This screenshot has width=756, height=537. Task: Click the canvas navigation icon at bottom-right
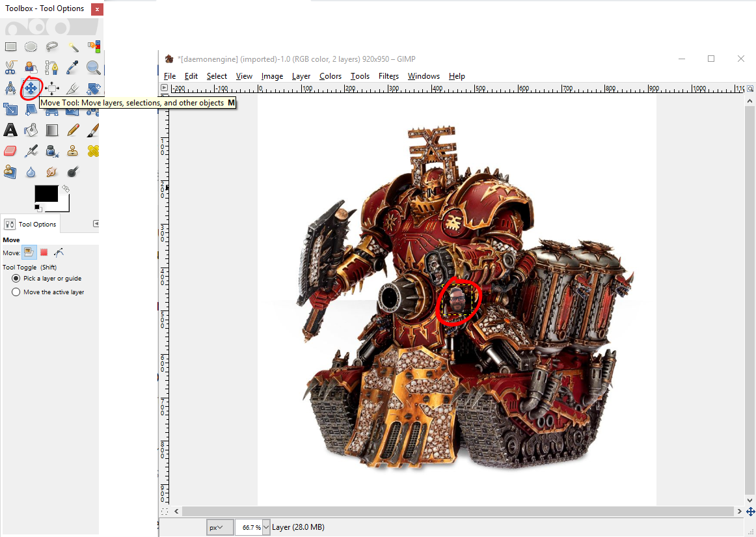750,512
